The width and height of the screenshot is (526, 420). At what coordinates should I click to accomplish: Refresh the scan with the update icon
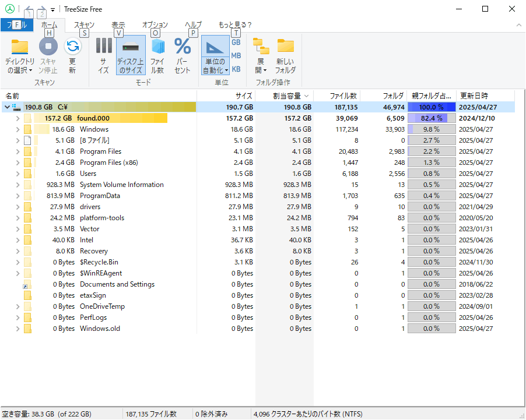[73, 46]
